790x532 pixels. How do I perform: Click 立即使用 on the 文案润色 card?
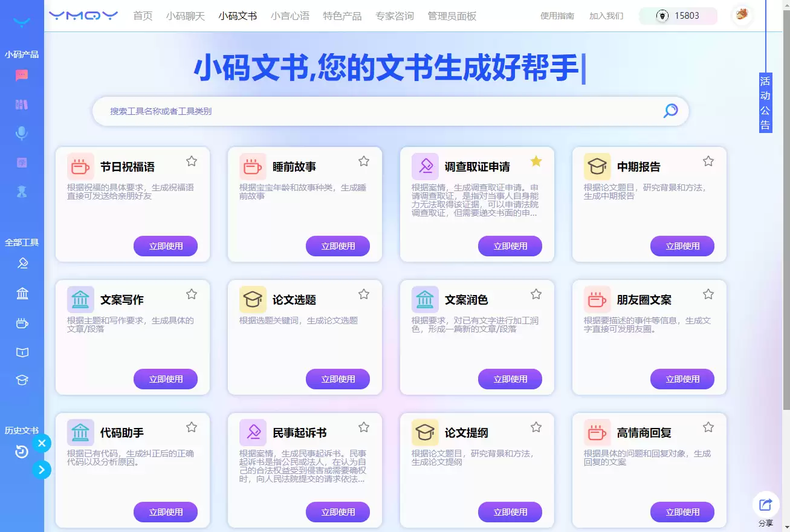coord(510,379)
